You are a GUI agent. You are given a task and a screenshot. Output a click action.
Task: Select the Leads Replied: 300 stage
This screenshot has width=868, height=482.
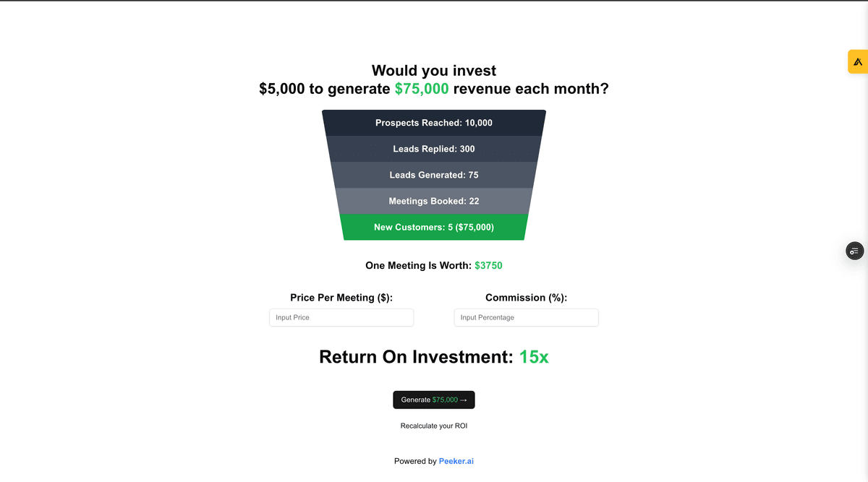tap(434, 149)
